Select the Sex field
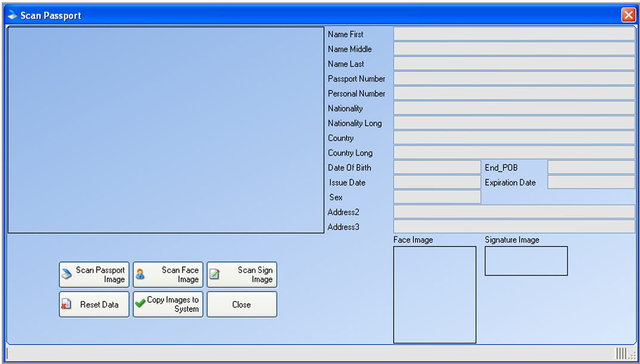Screen dimensions: 640x364 click(437, 197)
